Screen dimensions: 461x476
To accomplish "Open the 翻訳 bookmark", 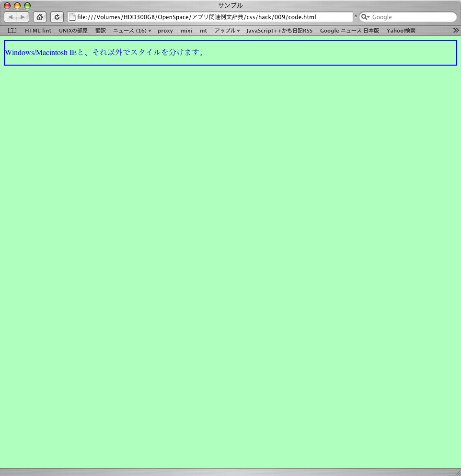I will coord(101,31).
